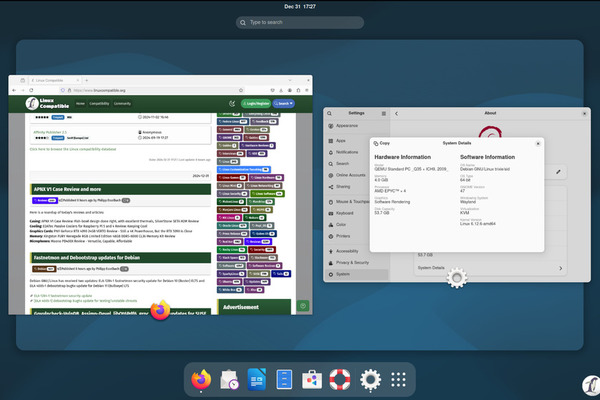The height and width of the screenshot is (400, 600).
Task: Open the Firefox hamburger menu
Action: click(x=307, y=90)
